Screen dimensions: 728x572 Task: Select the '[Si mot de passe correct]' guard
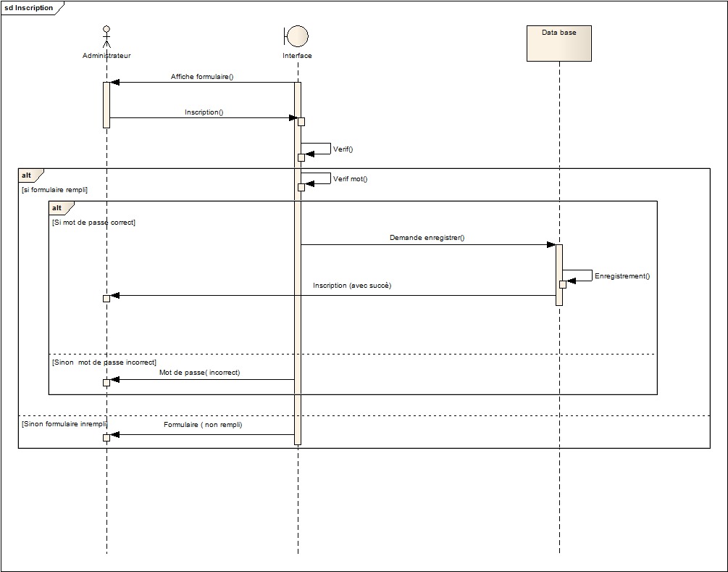[x=93, y=222]
